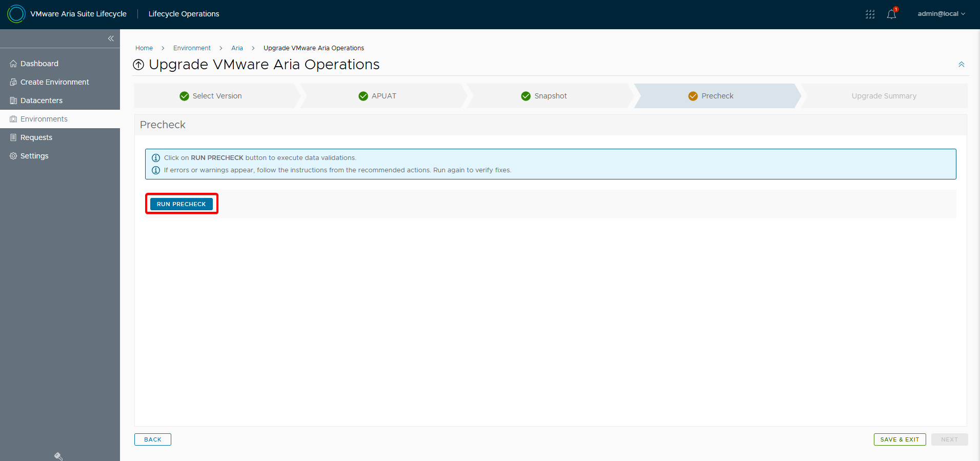Go to the Snapshot step
Screen dimensions: 980x461
[550, 96]
